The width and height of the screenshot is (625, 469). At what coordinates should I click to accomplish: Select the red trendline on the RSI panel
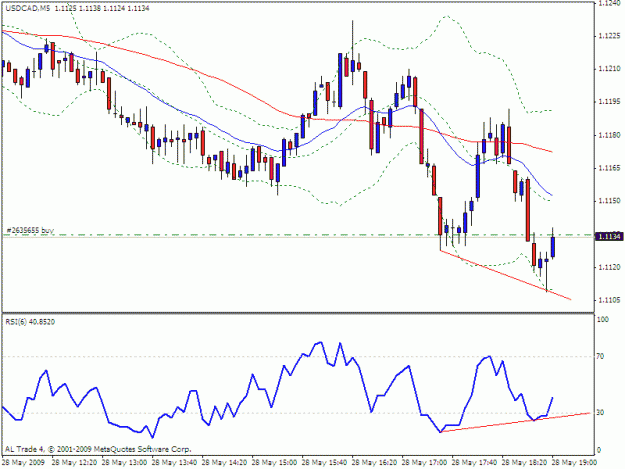[515, 422]
